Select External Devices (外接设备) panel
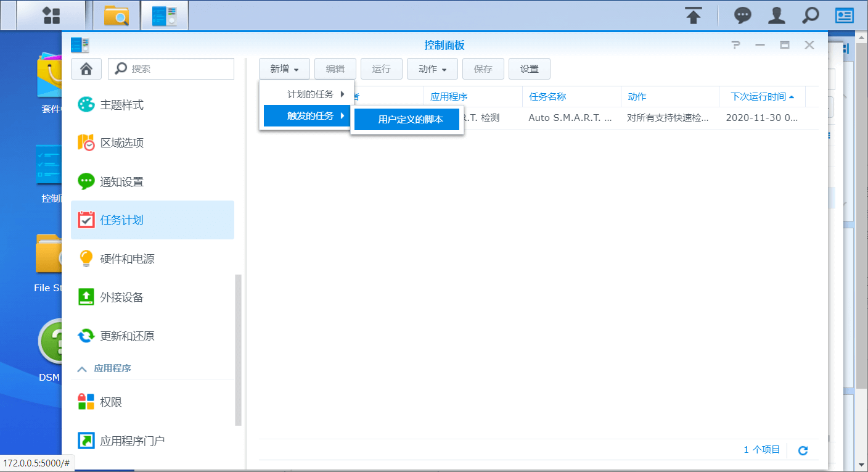This screenshot has width=868, height=472. tap(125, 297)
